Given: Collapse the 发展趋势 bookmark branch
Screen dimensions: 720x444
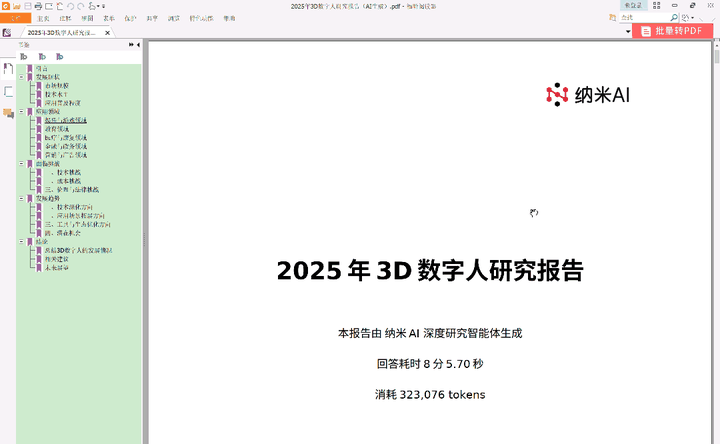Looking at the screenshot, I should coord(22,198).
